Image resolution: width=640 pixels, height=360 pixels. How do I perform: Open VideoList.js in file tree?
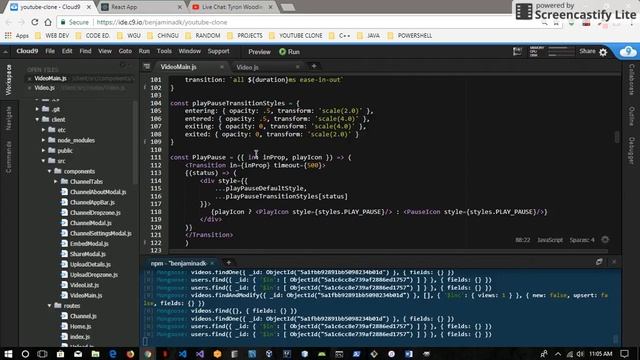point(84,285)
